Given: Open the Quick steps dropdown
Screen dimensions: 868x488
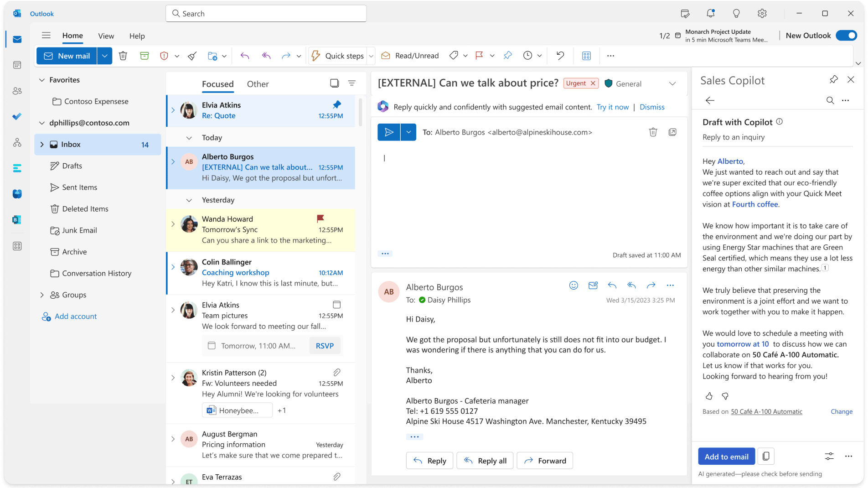Looking at the screenshot, I should tap(371, 56).
